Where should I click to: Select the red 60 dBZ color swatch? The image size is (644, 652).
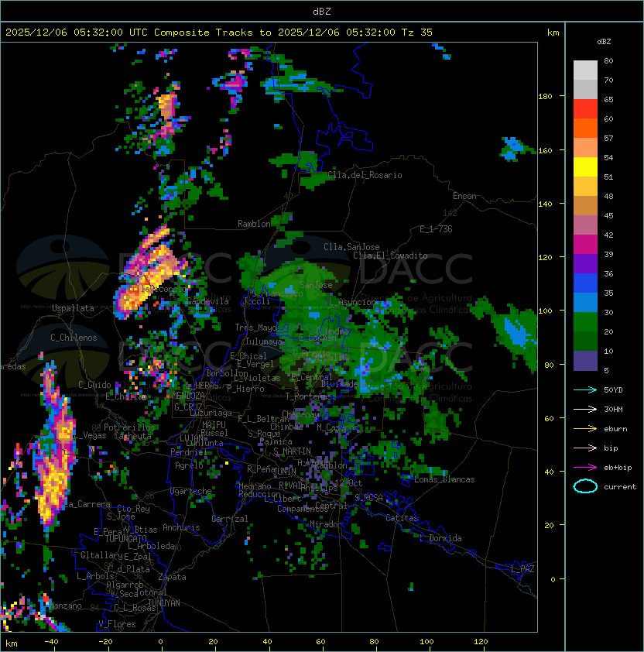coord(585,109)
